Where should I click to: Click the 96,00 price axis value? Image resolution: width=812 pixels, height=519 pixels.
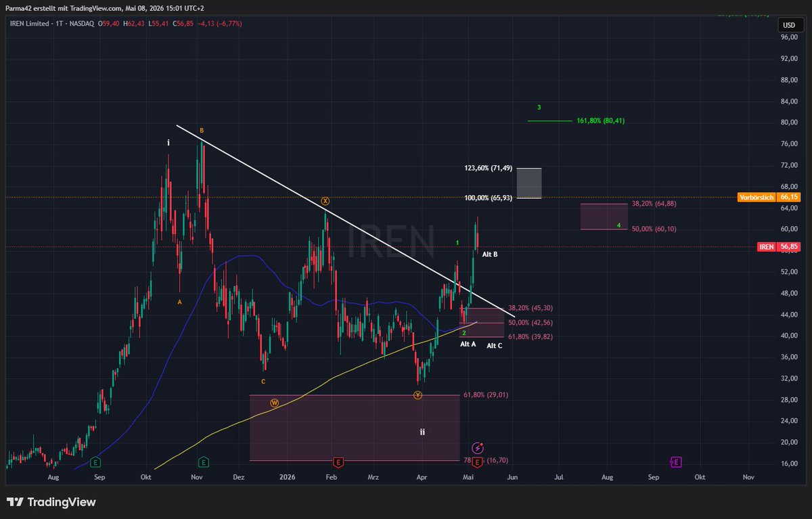789,38
